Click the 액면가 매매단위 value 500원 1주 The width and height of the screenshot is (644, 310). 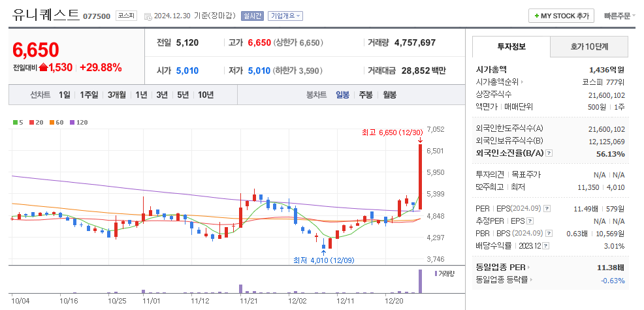pos(606,107)
